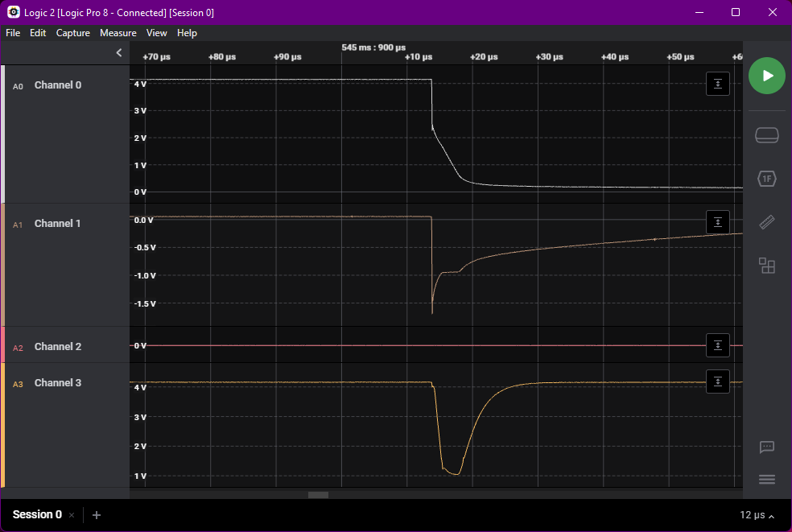This screenshot has height=532, width=792.
Task: Collapse the channel sidebar with chevron
Action: (119, 53)
